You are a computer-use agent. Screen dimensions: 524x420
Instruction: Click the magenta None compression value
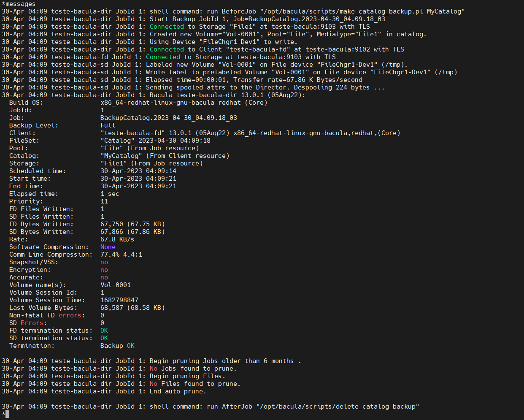[108, 247]
